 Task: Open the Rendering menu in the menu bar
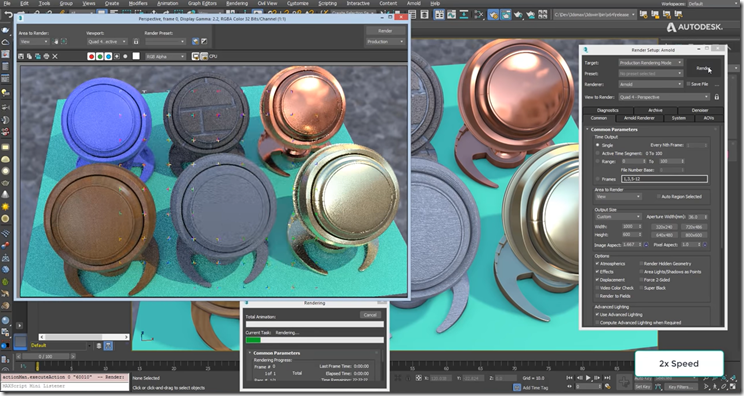(237, 3)
